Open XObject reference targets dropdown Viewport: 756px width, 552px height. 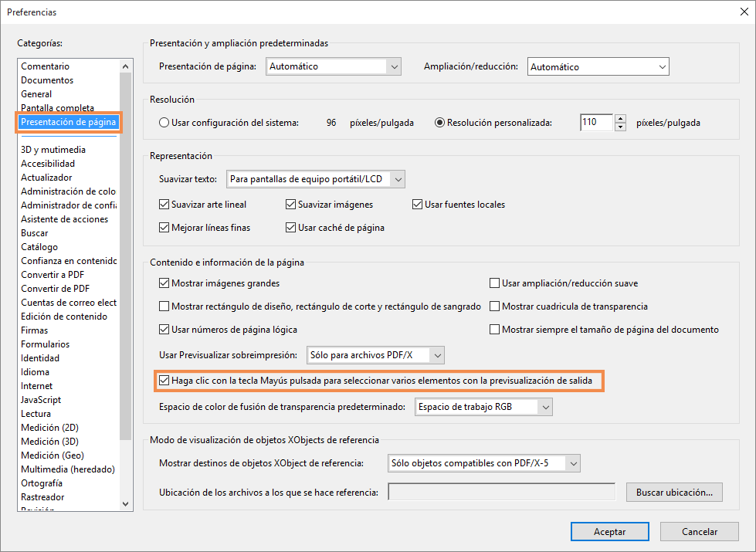coord(483,463)
